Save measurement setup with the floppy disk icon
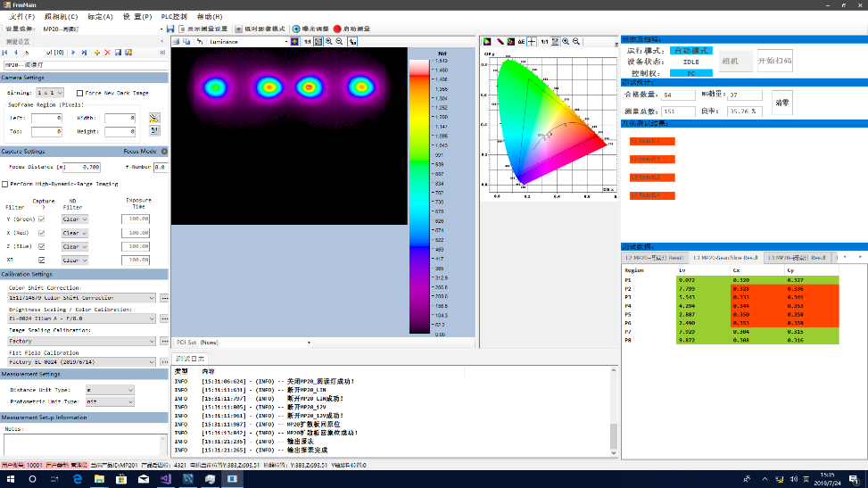 click(118, 53)
